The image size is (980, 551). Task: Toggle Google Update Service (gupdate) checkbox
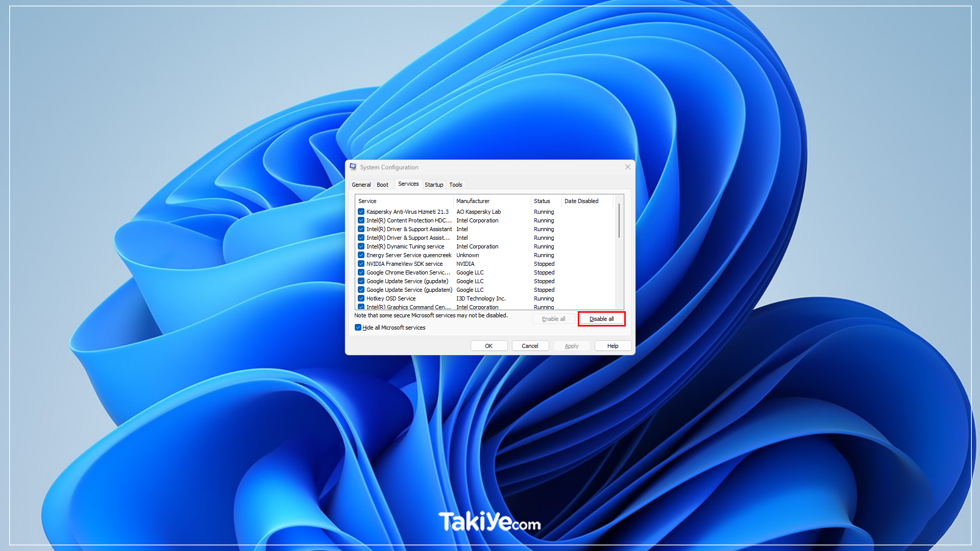click(361, 281)
